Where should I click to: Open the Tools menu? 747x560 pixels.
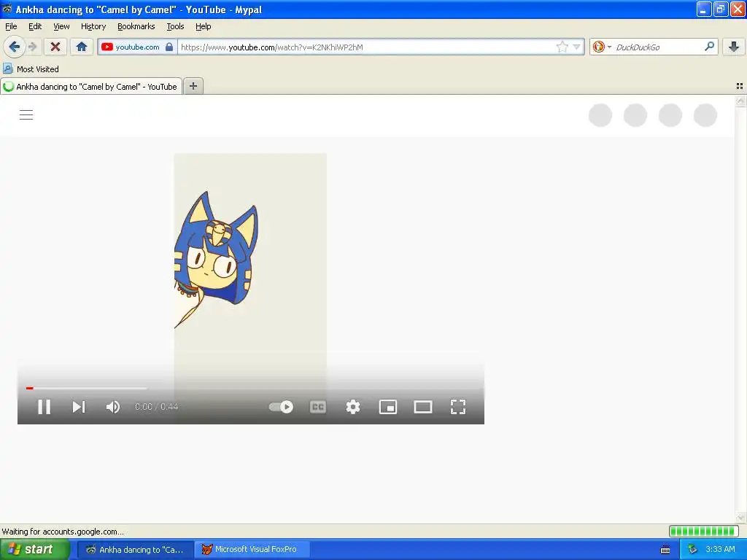pos(175,26)
